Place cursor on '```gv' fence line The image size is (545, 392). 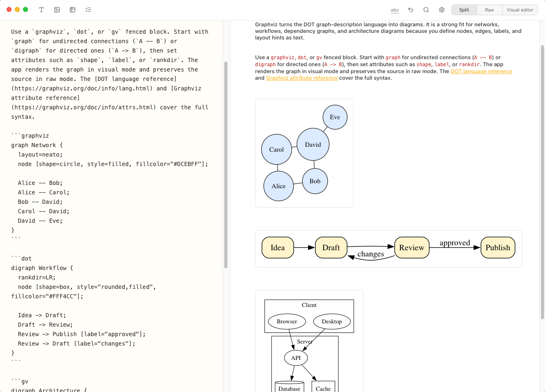[20, 381]
